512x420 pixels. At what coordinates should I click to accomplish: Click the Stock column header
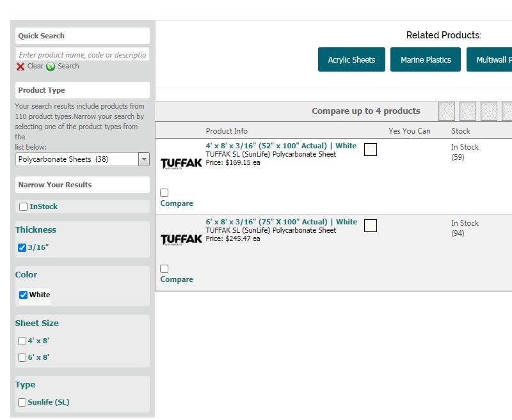(461, 131)
